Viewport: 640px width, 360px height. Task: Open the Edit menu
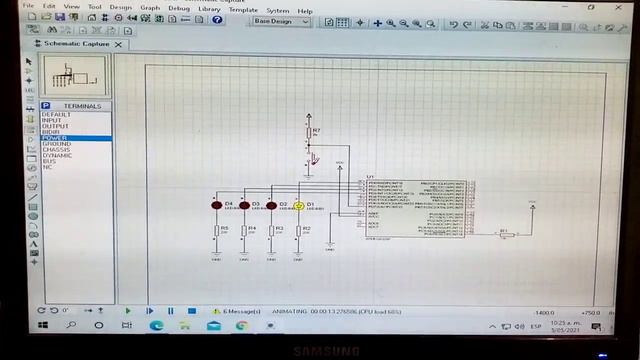[49, 6]
